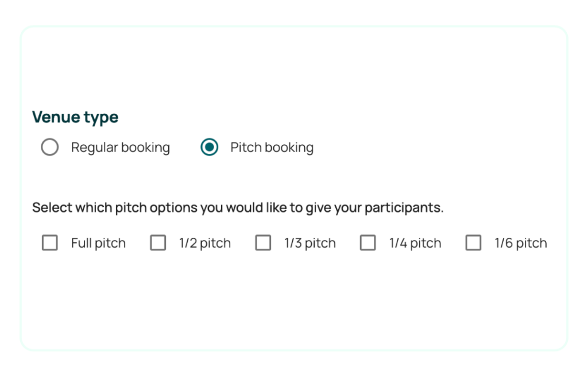Click the Pitch booking label text
The height and width of the screenshot is (375, 588).
(x=270, y=147)
